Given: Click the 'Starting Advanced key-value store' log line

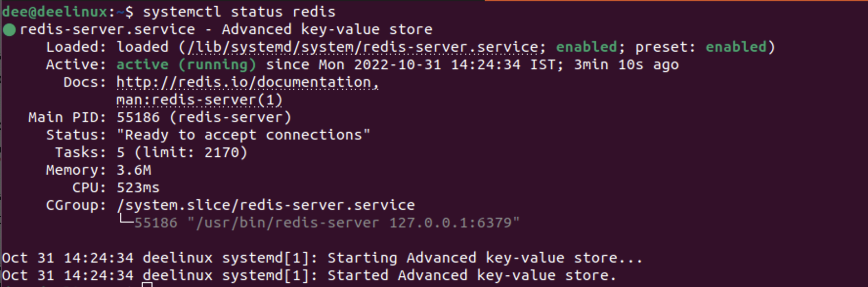Looking at the screenshot, I should click(322, 258).
